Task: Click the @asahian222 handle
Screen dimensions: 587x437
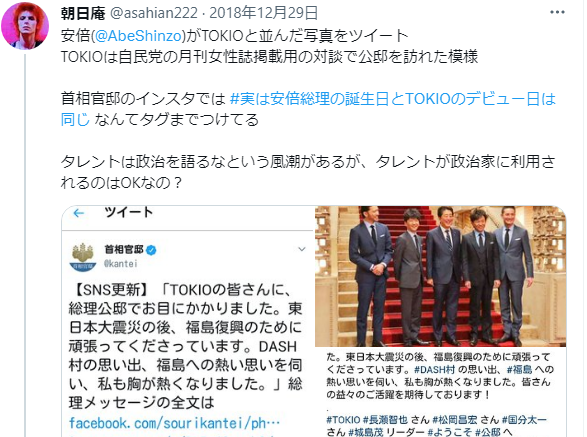Action: [x=154, y=13]
